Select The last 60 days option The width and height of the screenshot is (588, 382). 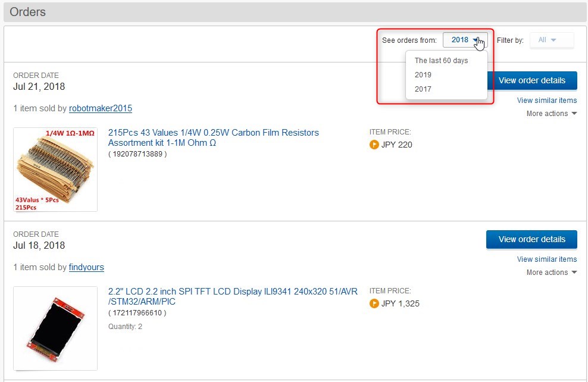(441, 60)
